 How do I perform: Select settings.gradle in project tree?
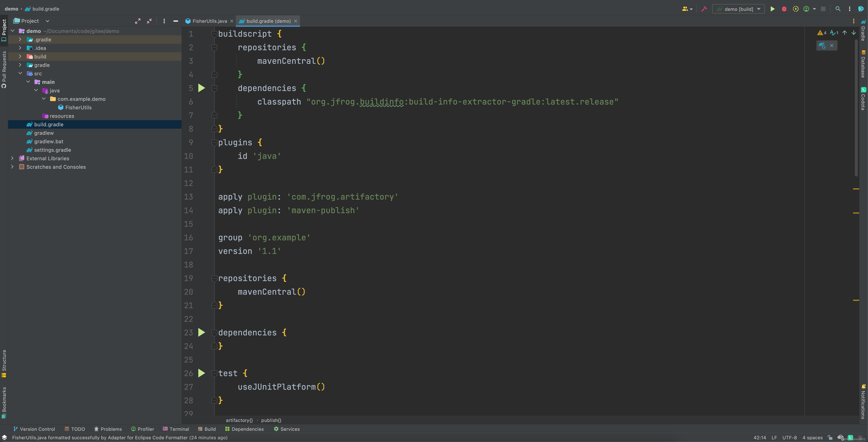point(53,150)
